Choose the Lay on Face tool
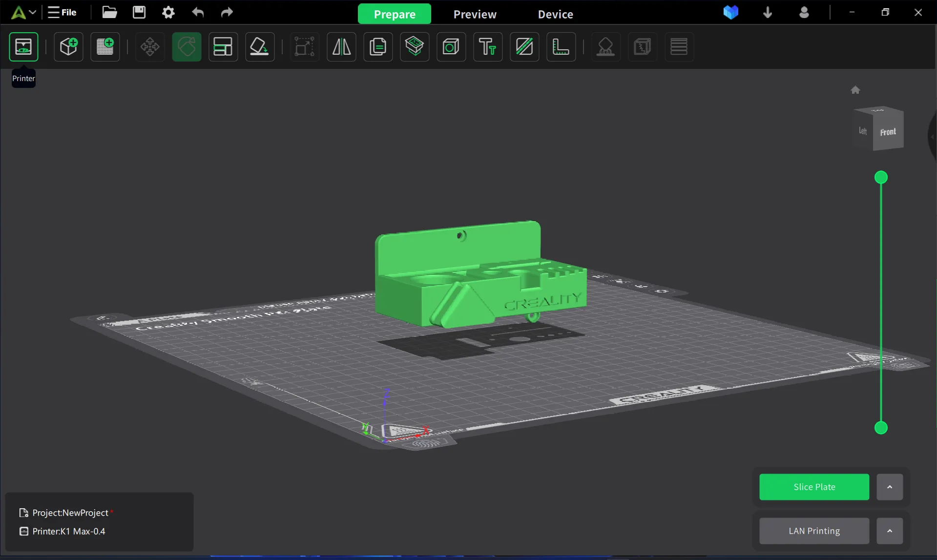This screenshot has height=560, width=937. 259,47
